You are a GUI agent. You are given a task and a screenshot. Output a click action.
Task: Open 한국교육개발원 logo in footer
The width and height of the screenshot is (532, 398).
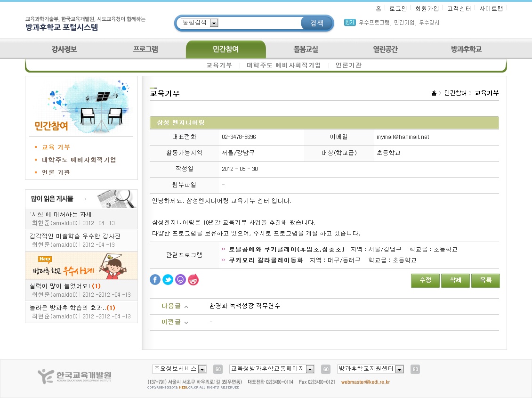75,376
